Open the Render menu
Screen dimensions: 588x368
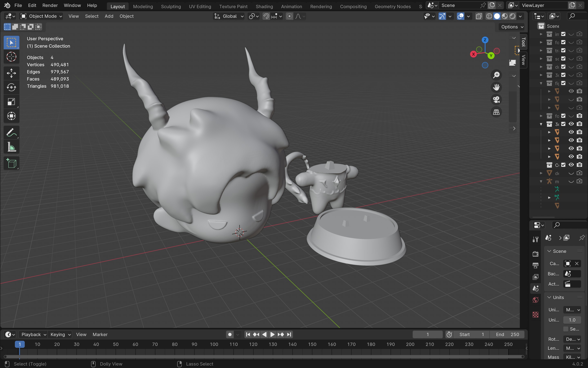(x=50, y=5)
